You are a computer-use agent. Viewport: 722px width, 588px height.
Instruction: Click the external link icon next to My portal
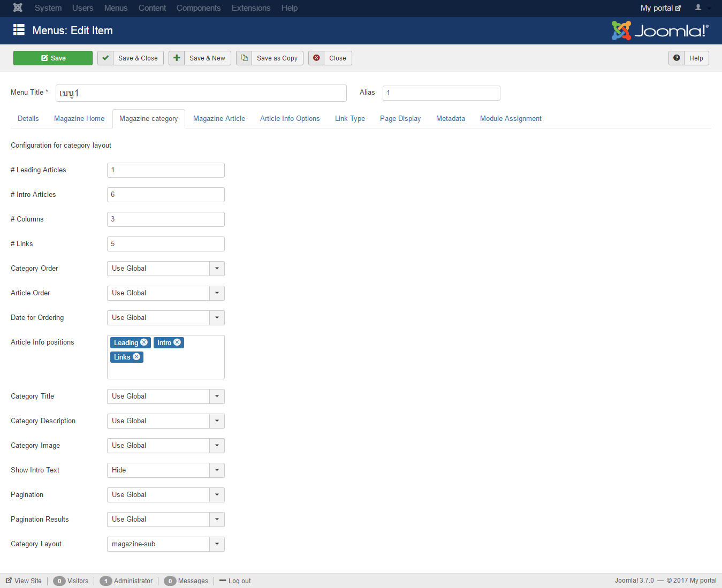click(x=678, y=8)
